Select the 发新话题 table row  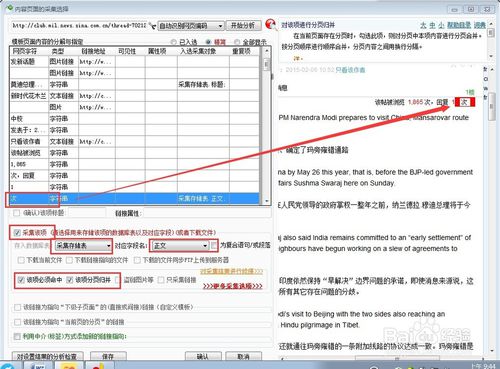click(x=134, y=62)
